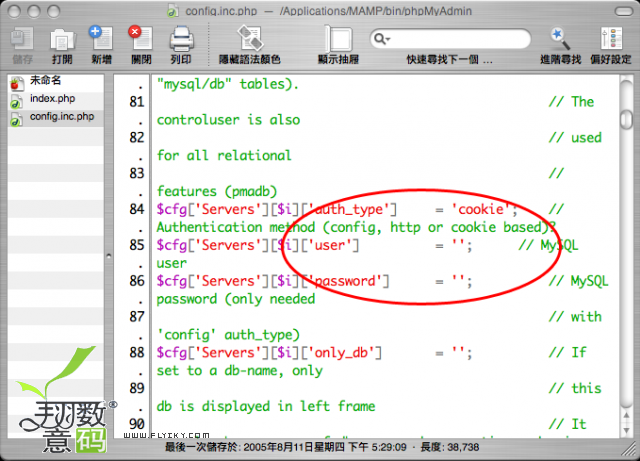Toggle syntax coloring via 隱藏語法顏色 icon

click(250, 39)
